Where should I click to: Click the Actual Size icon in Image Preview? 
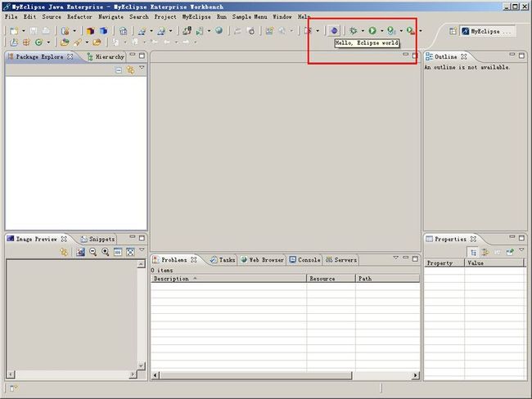(118, 252)
